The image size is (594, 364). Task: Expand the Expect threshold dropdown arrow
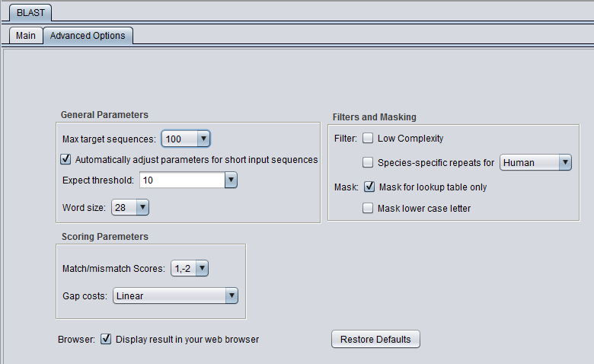(232, 180)
